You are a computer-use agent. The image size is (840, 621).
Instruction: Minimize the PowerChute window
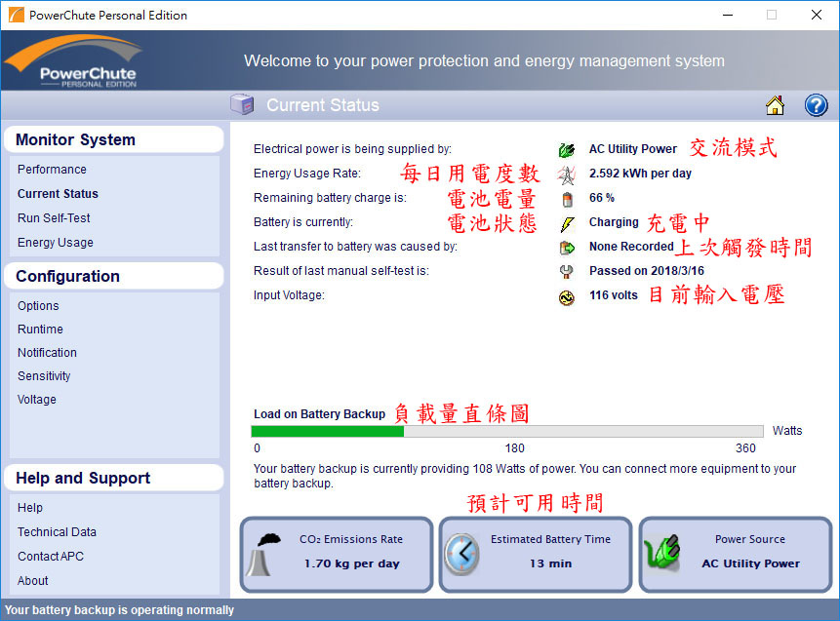(x=728, y=15)
